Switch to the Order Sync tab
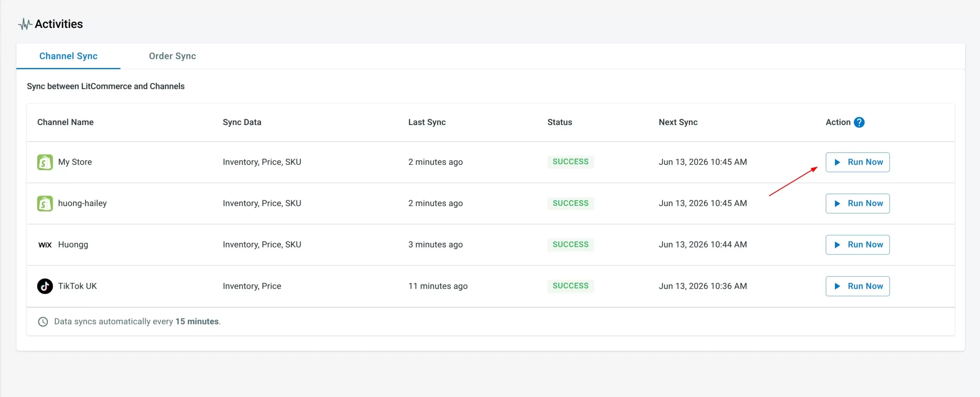980x397 pixels. [x=172, y=56]
